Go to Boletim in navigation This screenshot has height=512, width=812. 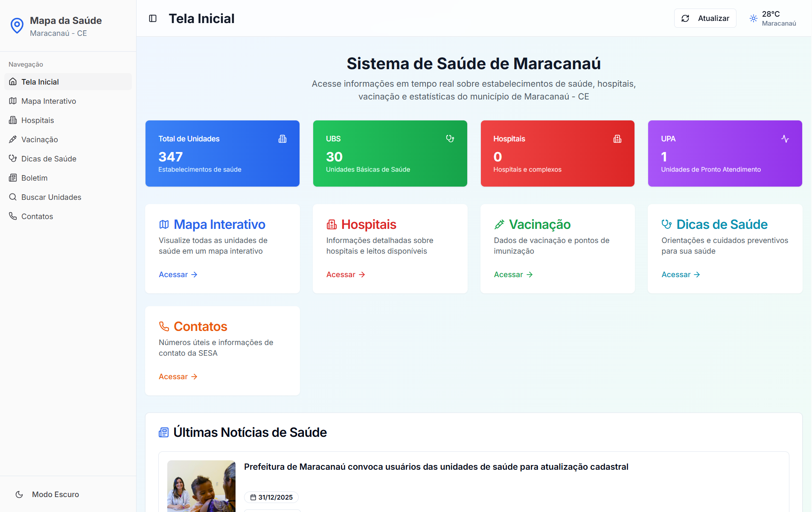click(34, 178)
